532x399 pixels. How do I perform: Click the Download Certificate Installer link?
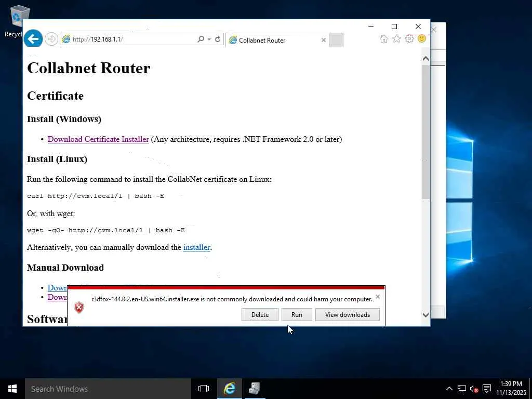tap(98, 139)
